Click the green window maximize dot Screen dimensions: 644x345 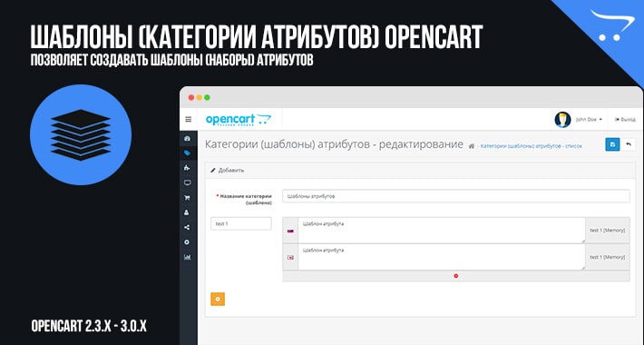(x=207, y=97)
